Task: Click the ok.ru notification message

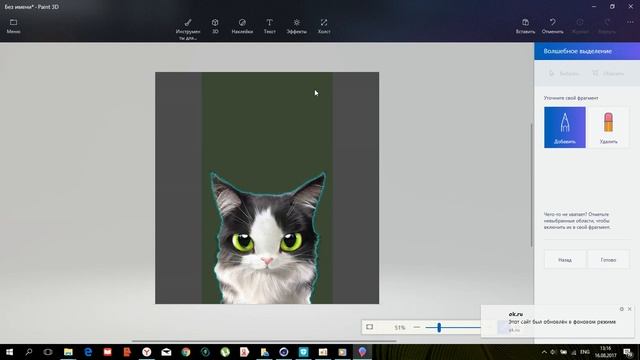Action: (x=562, y=322)
